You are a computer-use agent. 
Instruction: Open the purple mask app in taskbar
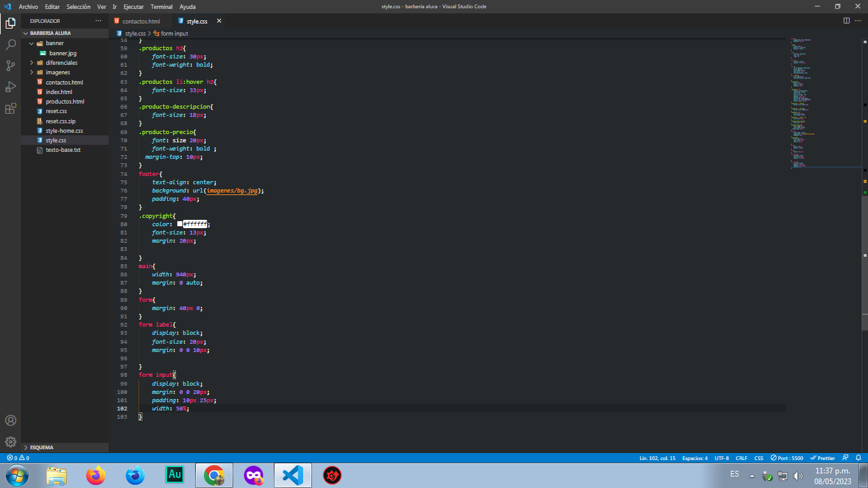point(254,475)
